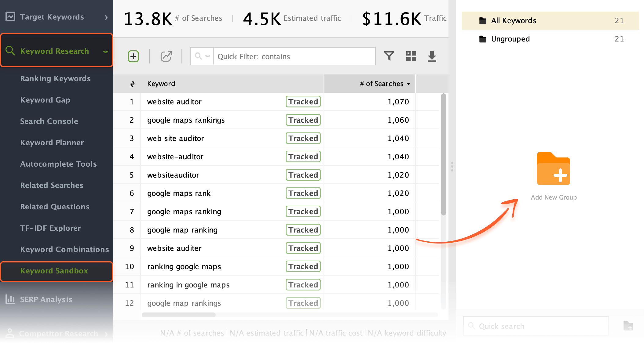
Task: Select the 'website-auditor' keyword
Action: click(x=175, y=157)
